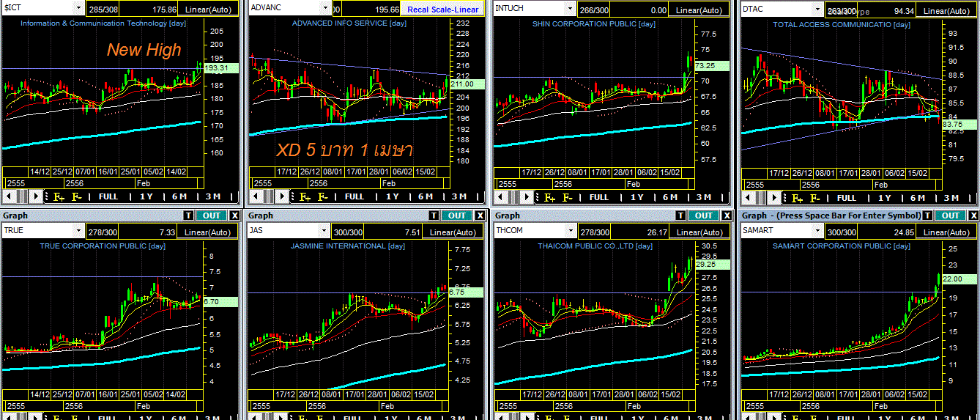Click the 211.00 price label on ADVANC chart
The image size is (980, 420).
tap(468, 84)
